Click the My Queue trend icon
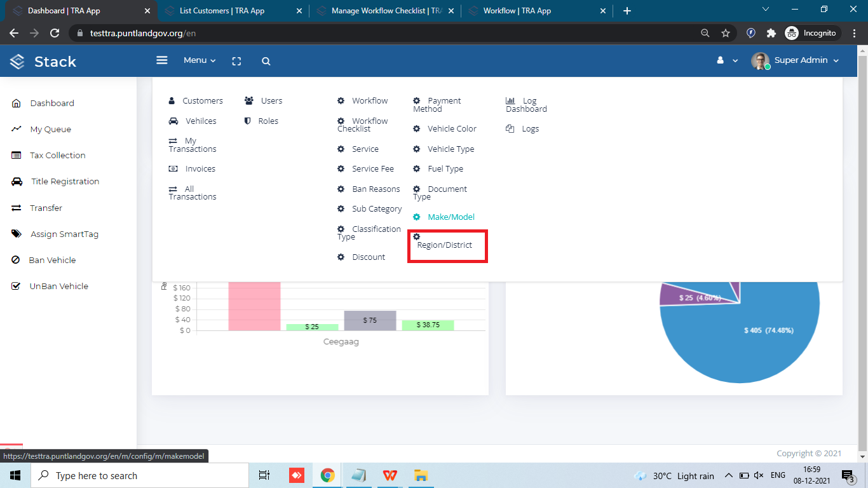 pyautogui.click(x=17, y=129)
